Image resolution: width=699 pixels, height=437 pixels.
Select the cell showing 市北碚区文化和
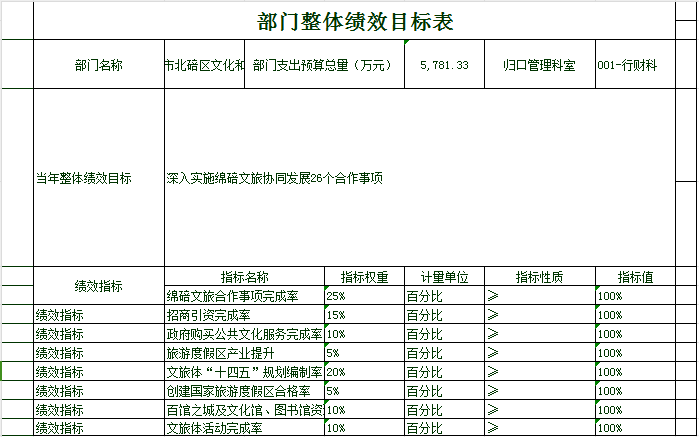pyautogui.click(x=205, y=64)
